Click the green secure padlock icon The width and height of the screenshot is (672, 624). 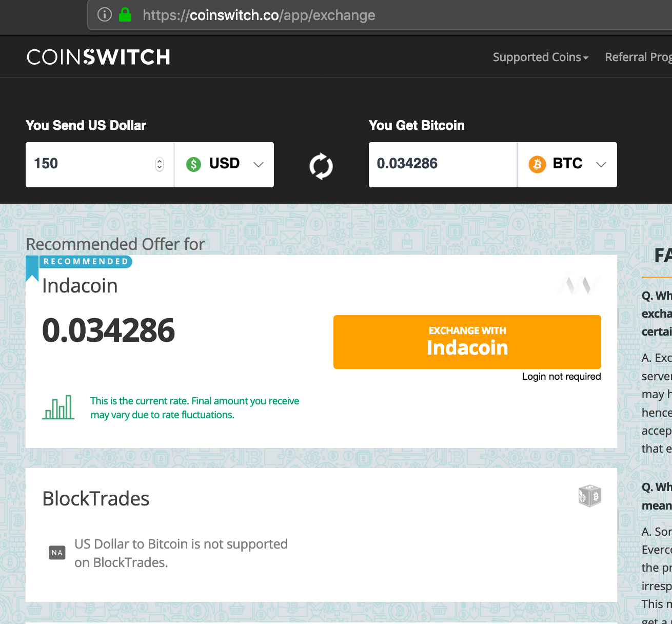(125, 14)
